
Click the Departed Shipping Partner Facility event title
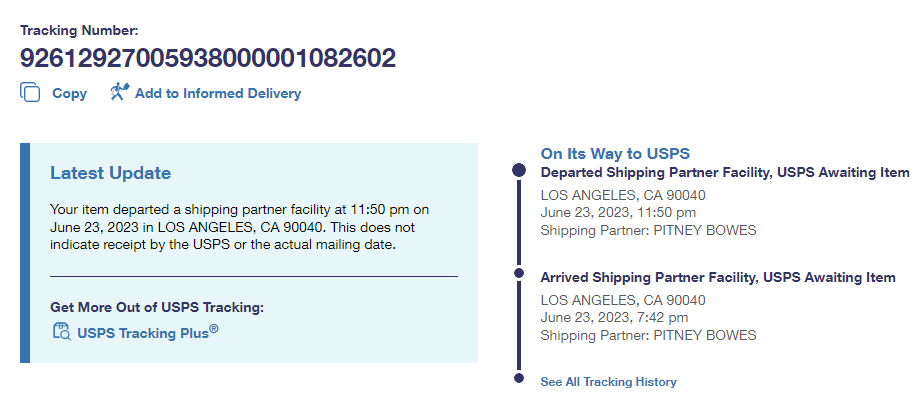pos(724,173)
